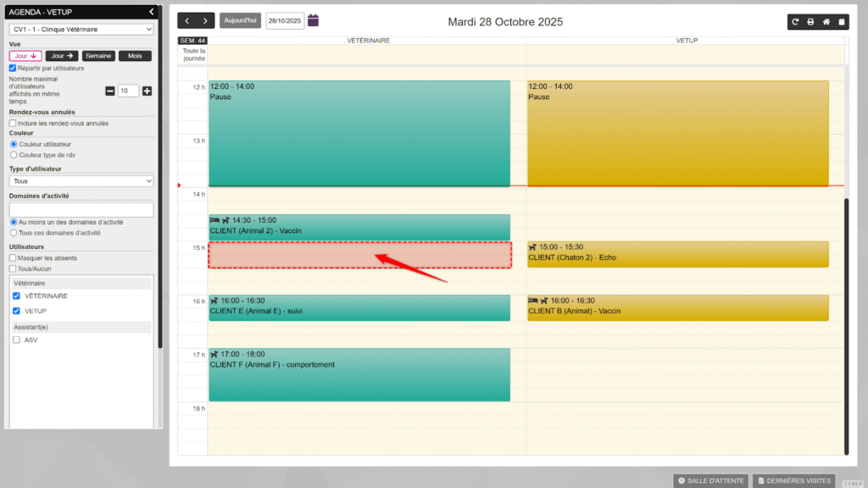Enable Inclure les rendez-vous annulés
The width and height of the screenshot is (868, 488).
coord(13,123)
